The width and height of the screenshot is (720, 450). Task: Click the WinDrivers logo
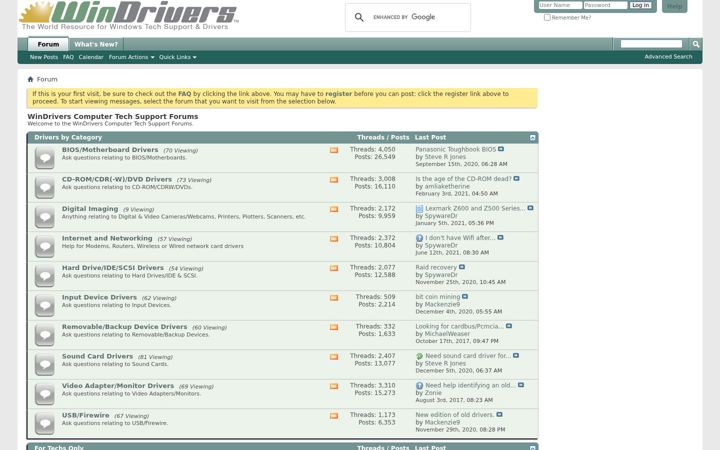pyautogui.click(x=129, y=15)
